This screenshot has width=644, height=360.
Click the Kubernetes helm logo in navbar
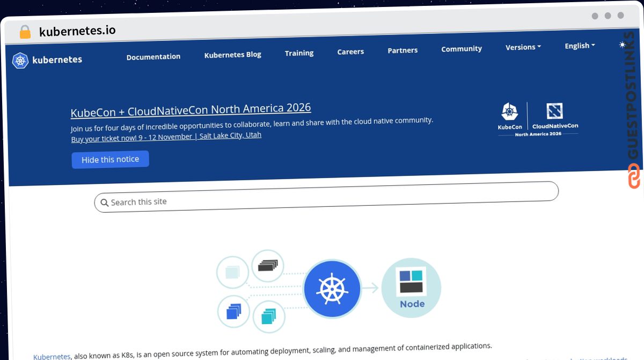pyautogui.click(x=20, y=61)
